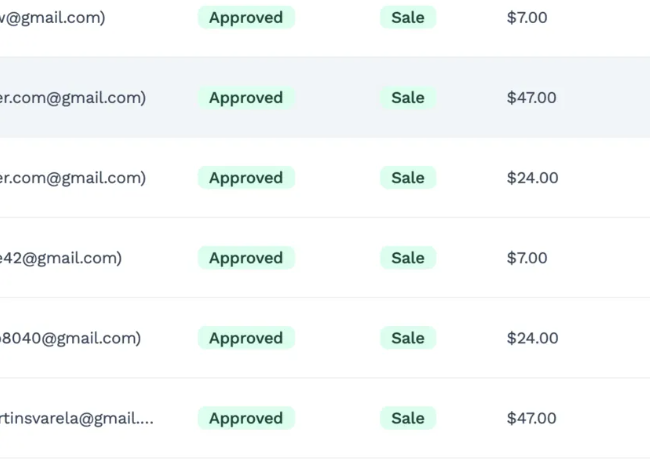This screenshot has width=650, height=466.
Task: Click the $47.00 amount in the highlighted row
Action: click(531, 98)
